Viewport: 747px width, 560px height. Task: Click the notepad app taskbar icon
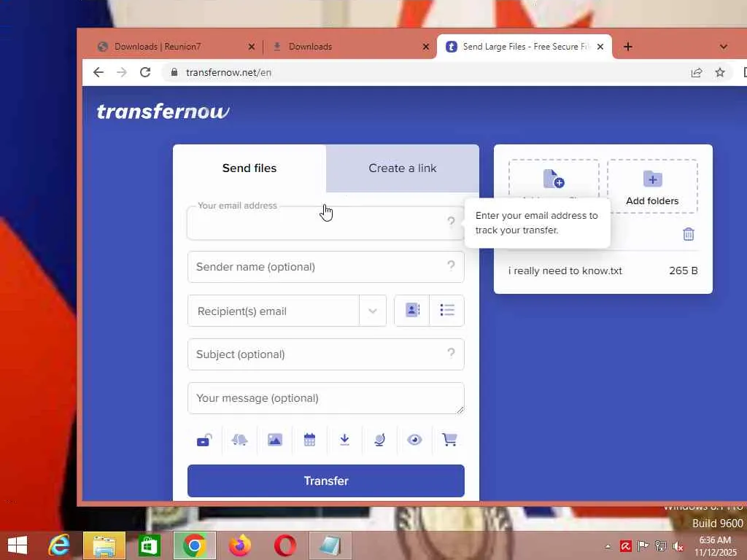[x=330, y=545]
